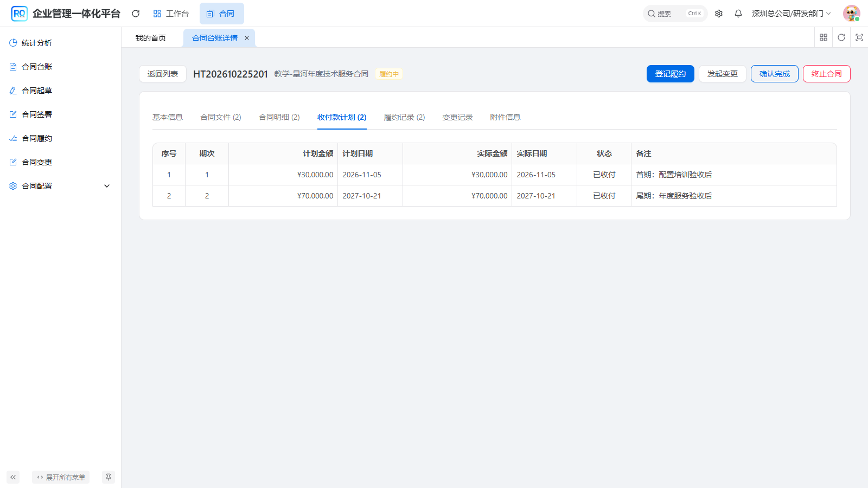This screenshot has width=868, height=488.
Task: Click the 2027-10-21 planned date cell
Action: [x=370, y=196]
